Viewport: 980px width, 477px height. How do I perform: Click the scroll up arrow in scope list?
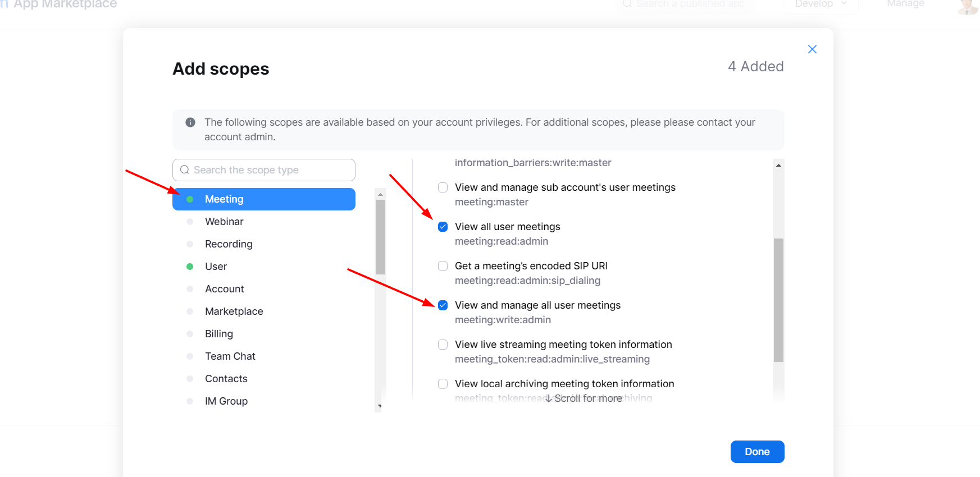pos(778,166)
